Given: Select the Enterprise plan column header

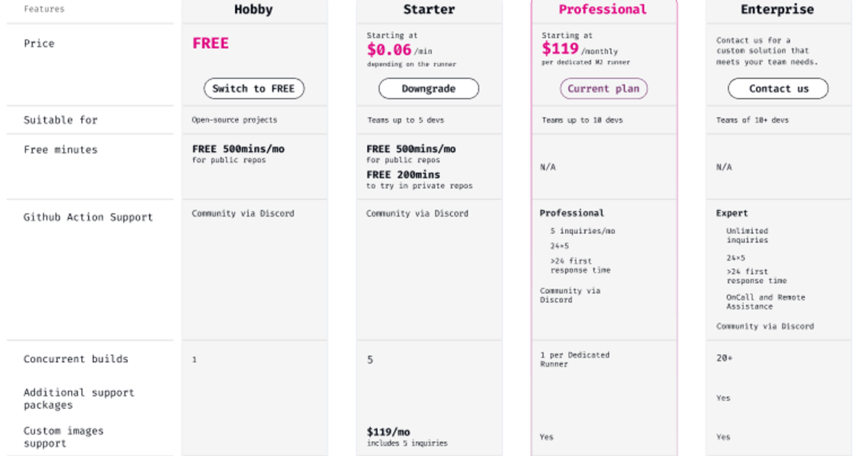Looking at the screenshot, I should tap(778, 9).
